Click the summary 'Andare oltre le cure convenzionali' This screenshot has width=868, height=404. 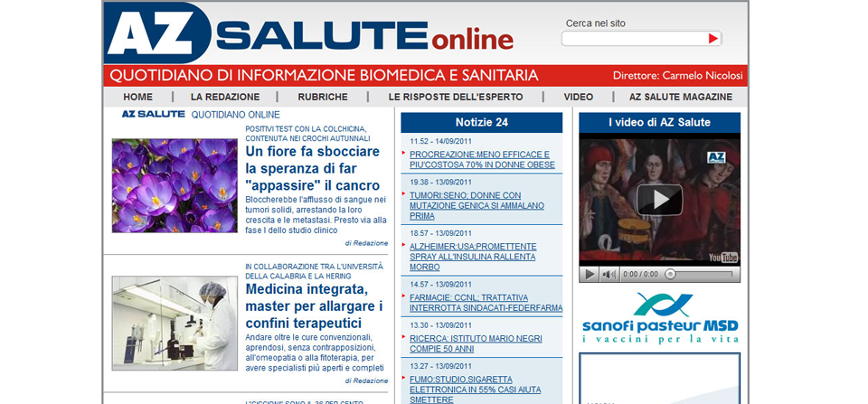tap(315, 352)
